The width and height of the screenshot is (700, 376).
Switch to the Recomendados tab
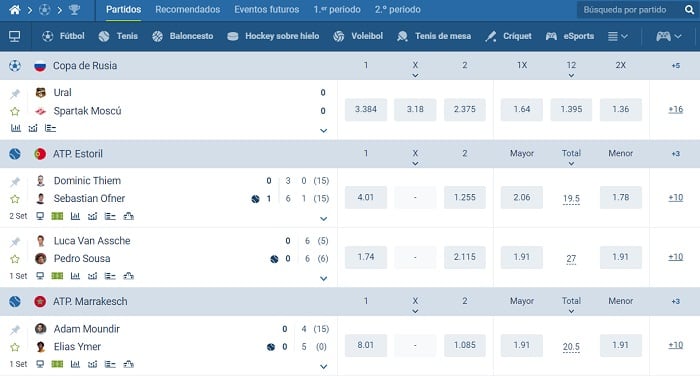pyautogui.click(x=188, y=9)
